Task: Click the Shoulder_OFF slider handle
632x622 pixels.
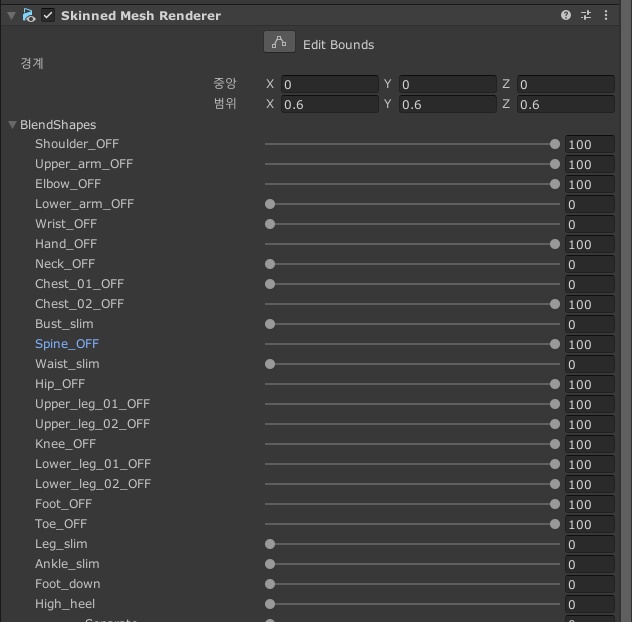Action: (x=555, y=144)
